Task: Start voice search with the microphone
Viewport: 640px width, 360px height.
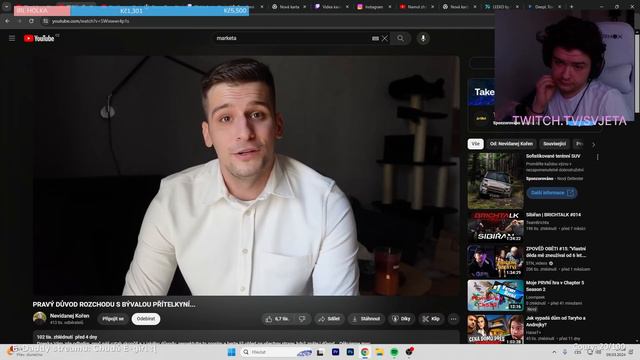Action: tap(423, 38)
